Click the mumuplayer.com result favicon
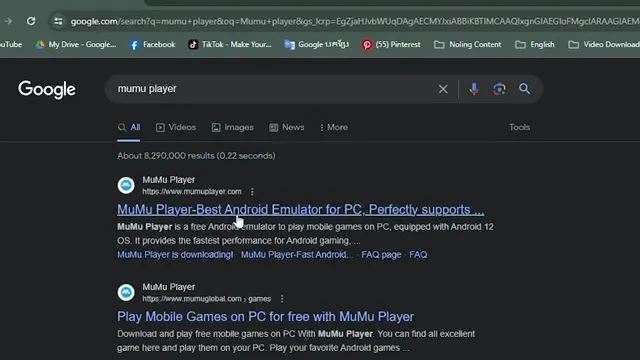 coord(126,185)
